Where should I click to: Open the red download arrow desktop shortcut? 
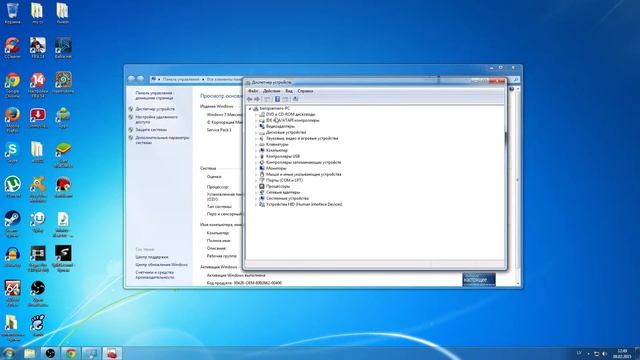[38, 118]
